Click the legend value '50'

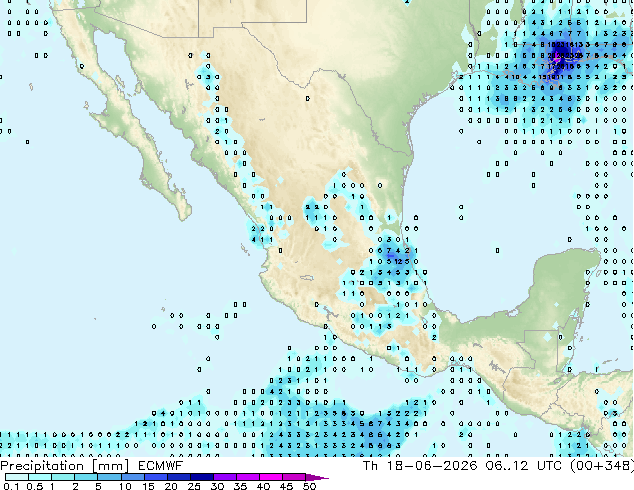click(x=309, y=486)
